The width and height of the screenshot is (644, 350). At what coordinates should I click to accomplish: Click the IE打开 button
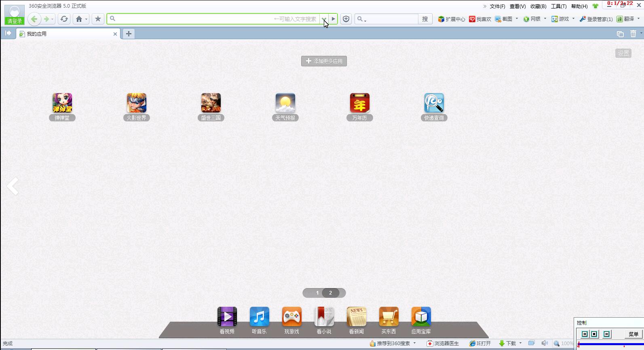pyautogui.click(x=480, y=343)
